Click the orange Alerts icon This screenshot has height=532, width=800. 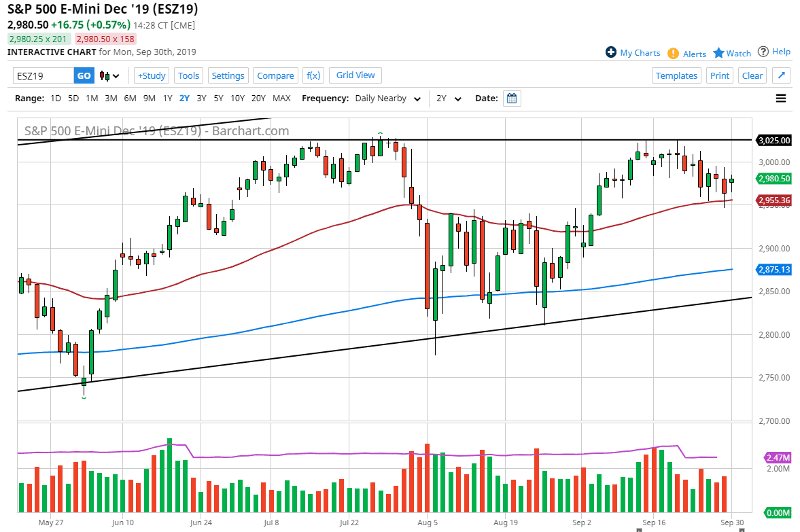673,53
